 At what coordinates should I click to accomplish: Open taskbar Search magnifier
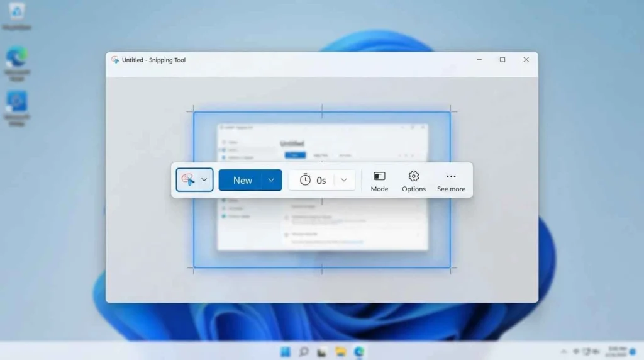pyautogui.click(x=304, y=352)
